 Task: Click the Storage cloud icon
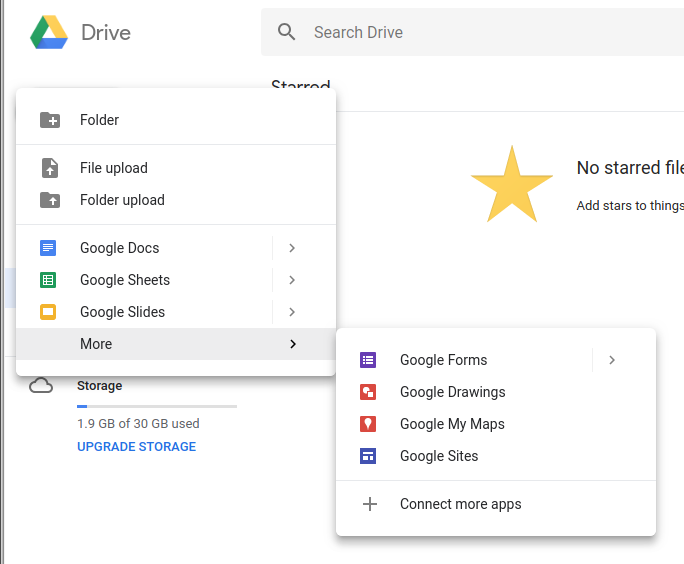(41, 386)
